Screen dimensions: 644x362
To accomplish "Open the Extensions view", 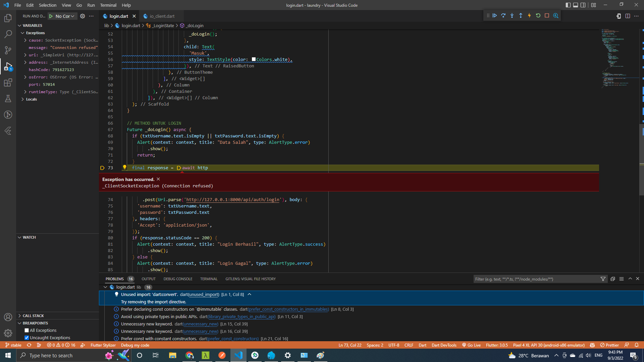I will [8, 82].
